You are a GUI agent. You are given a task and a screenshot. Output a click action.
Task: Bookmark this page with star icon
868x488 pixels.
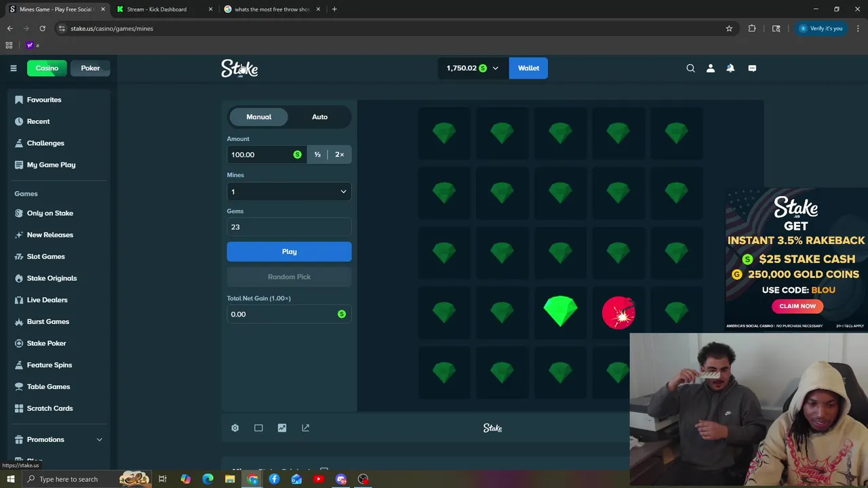pos(729,28)
